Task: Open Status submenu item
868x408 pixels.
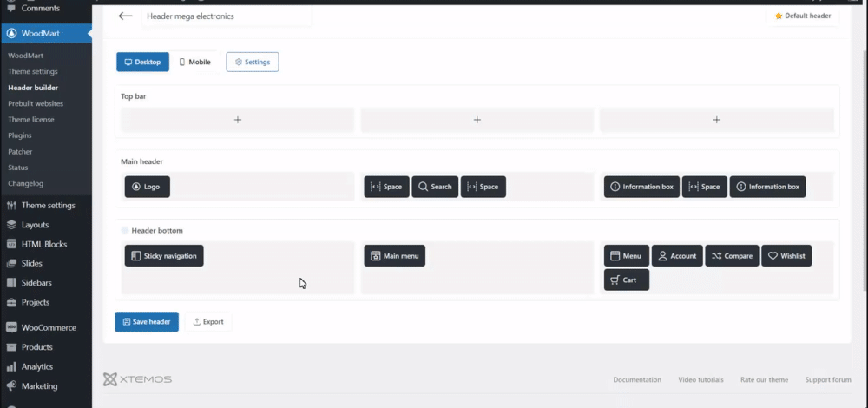Action: [17, 168]
